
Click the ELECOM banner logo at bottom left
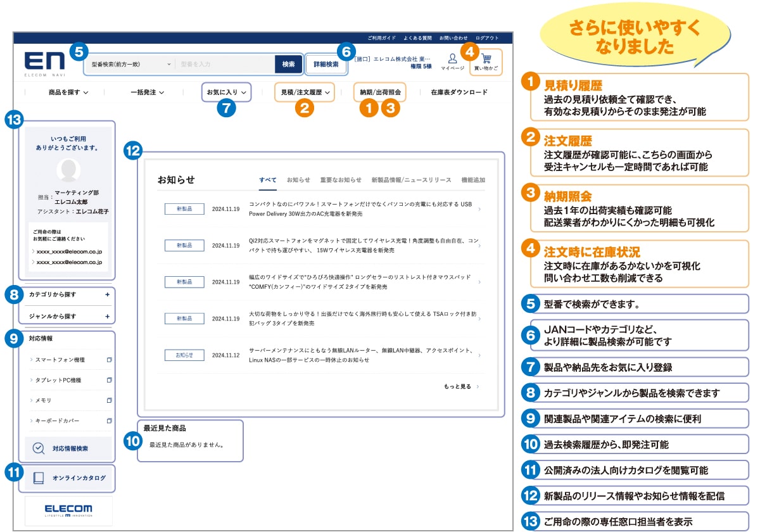pyautogui.click(x=68, y=510)
